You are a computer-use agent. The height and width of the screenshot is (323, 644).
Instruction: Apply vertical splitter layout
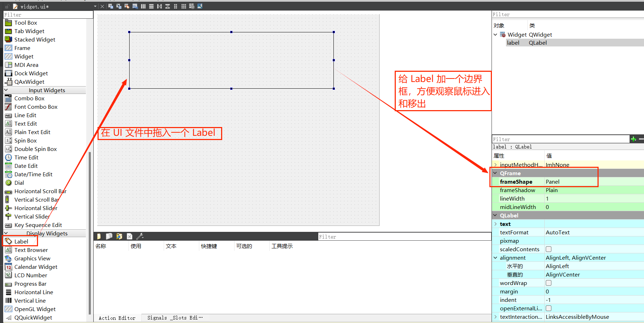pos(168,6)
